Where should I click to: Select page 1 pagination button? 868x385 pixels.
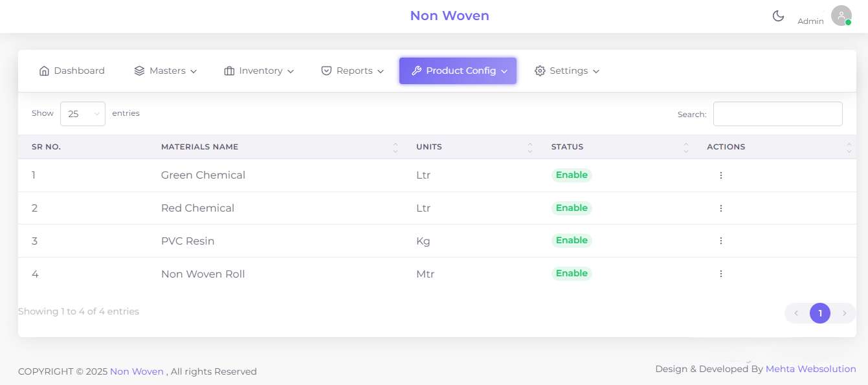tap(819, 314)
